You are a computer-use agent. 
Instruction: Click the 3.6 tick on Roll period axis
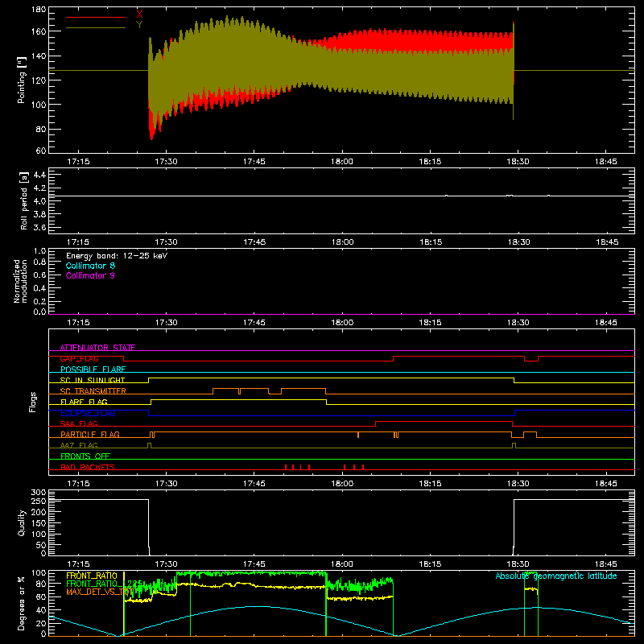point(39,227)
